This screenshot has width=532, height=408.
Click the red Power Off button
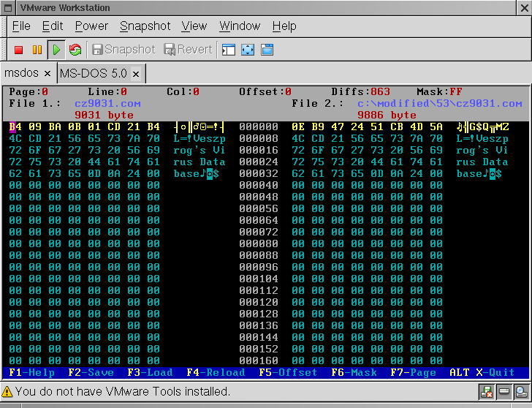click(19, 50)
